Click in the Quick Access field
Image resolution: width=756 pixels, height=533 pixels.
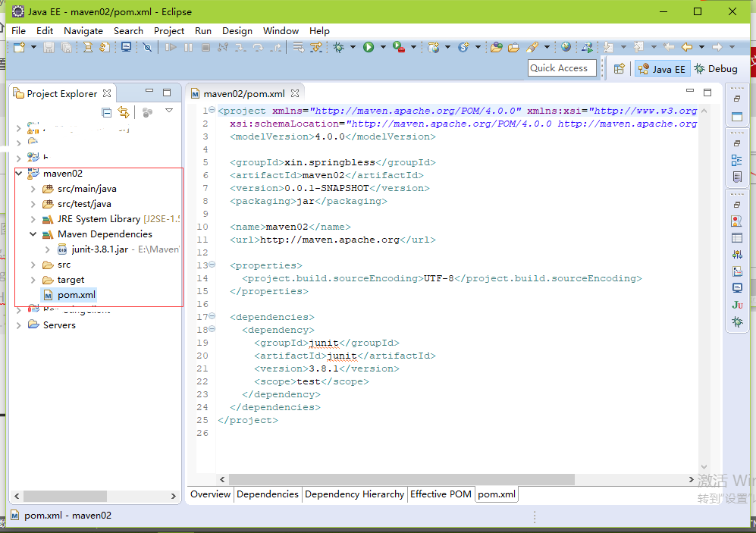click(x=562, y=68)
